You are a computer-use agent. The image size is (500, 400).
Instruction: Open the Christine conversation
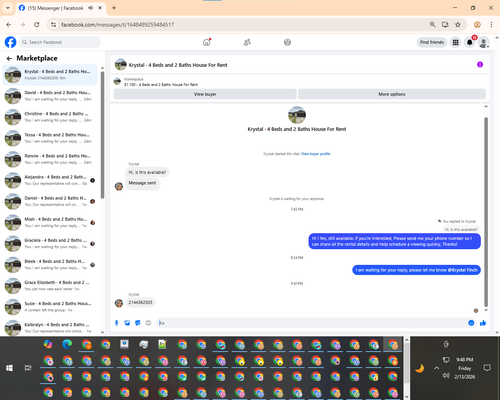pos(50,117)
